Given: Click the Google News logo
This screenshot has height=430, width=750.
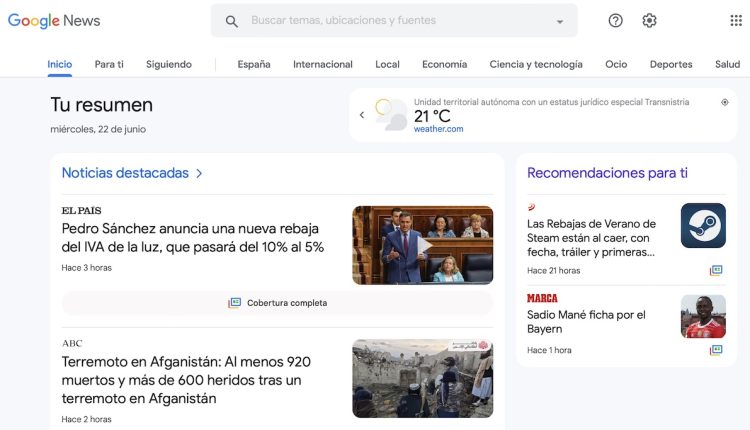Looking at the screenshot, I should (x=54, y=21).
